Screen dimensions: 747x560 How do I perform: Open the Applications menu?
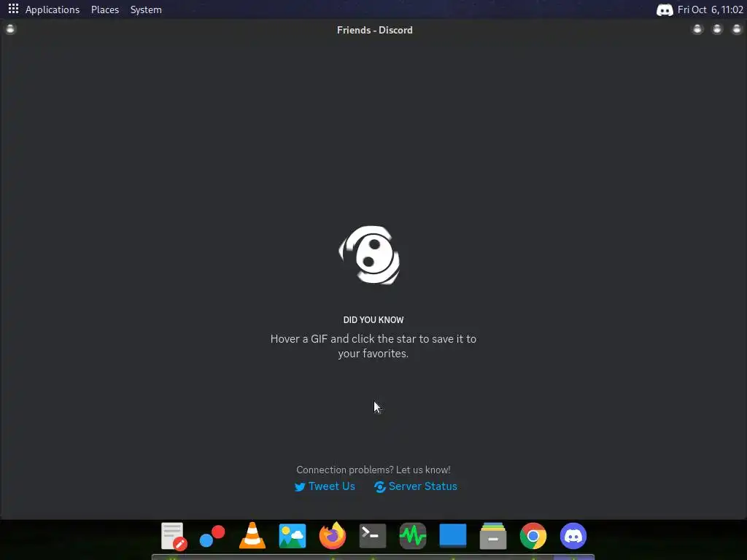click(x=53, y=9)
